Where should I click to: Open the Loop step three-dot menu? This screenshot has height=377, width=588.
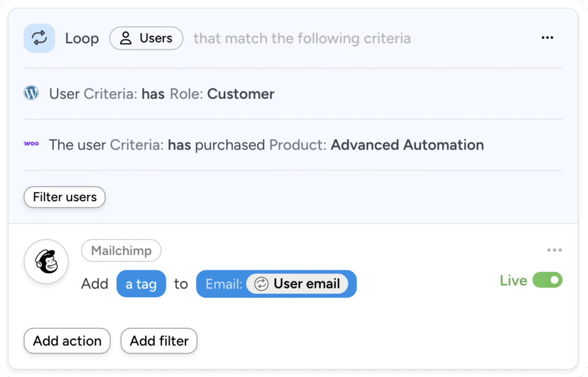tap(547, 37)
